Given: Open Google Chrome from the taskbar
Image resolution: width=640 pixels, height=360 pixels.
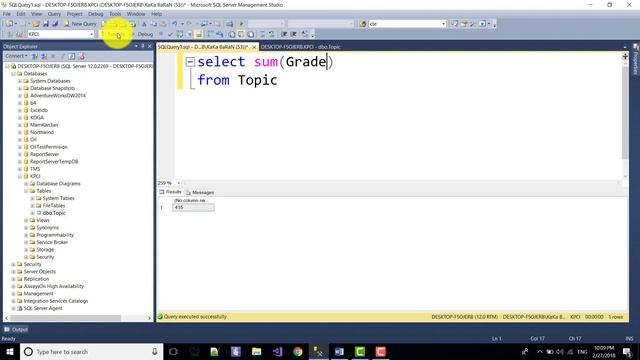Looking at the screenshot, I should [298, 351].
